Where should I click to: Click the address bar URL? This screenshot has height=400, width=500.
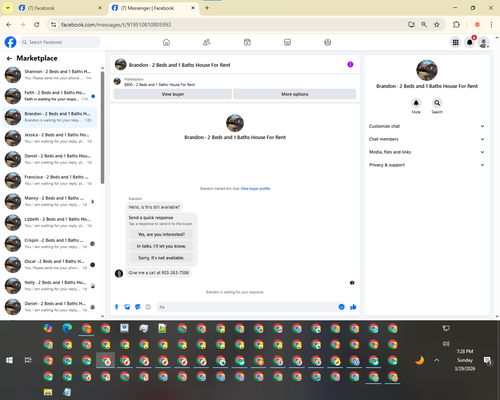[x=116, y=25]
